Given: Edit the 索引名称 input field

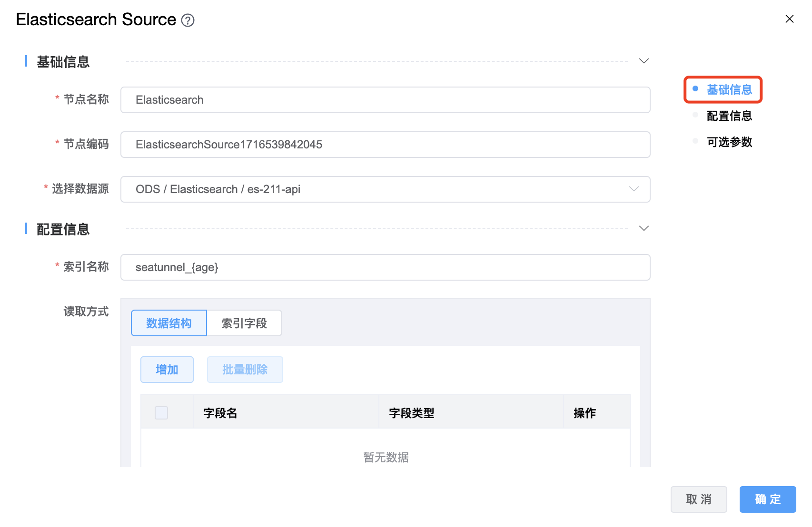Looking at the screenshot, I should tap(385, 267).
